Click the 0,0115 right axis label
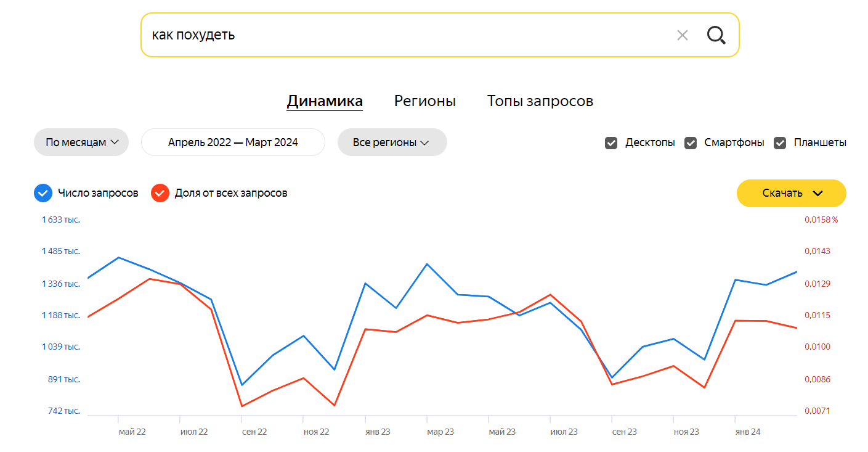 pos(817,315)
